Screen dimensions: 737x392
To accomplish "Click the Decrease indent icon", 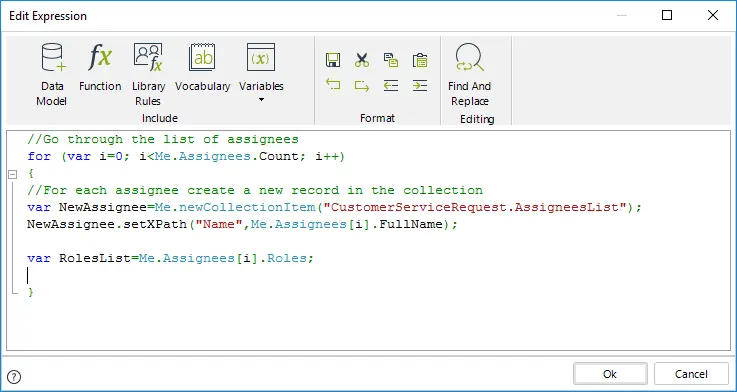I will point(391,85).
